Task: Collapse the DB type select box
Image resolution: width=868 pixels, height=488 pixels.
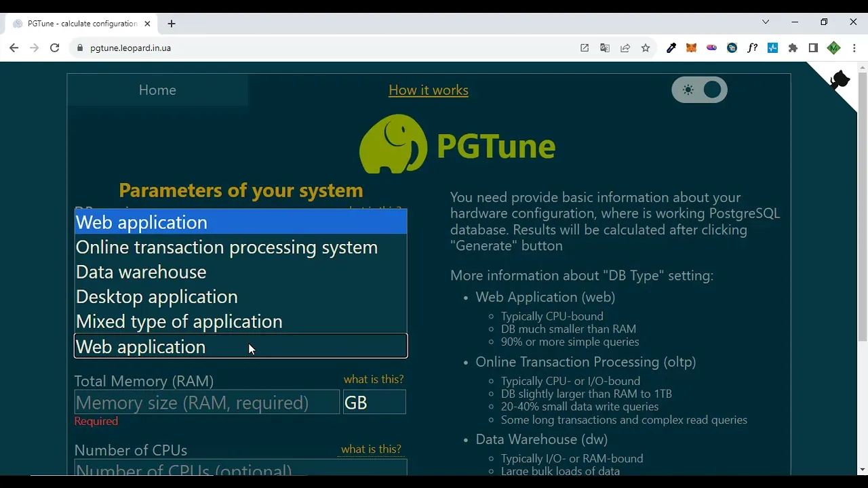Action: 241,346
